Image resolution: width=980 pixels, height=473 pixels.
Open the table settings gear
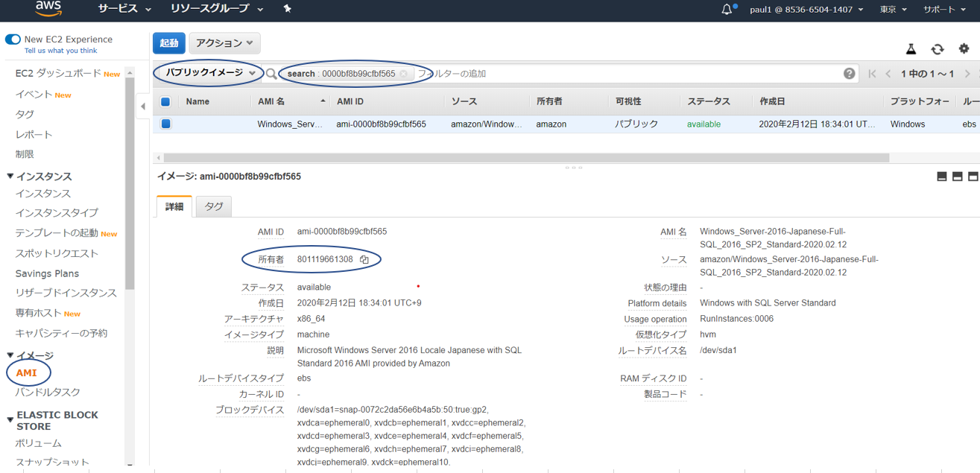[964, 49]
